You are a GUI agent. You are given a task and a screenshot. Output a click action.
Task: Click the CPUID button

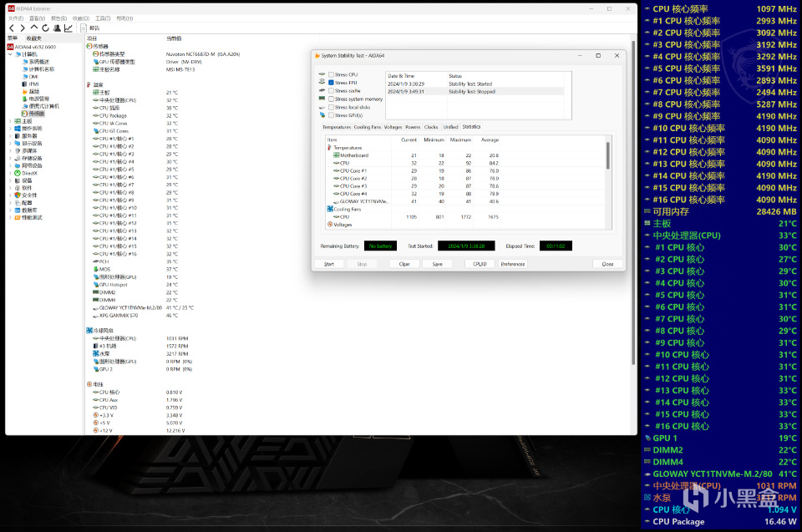click(x=480, y=264)
